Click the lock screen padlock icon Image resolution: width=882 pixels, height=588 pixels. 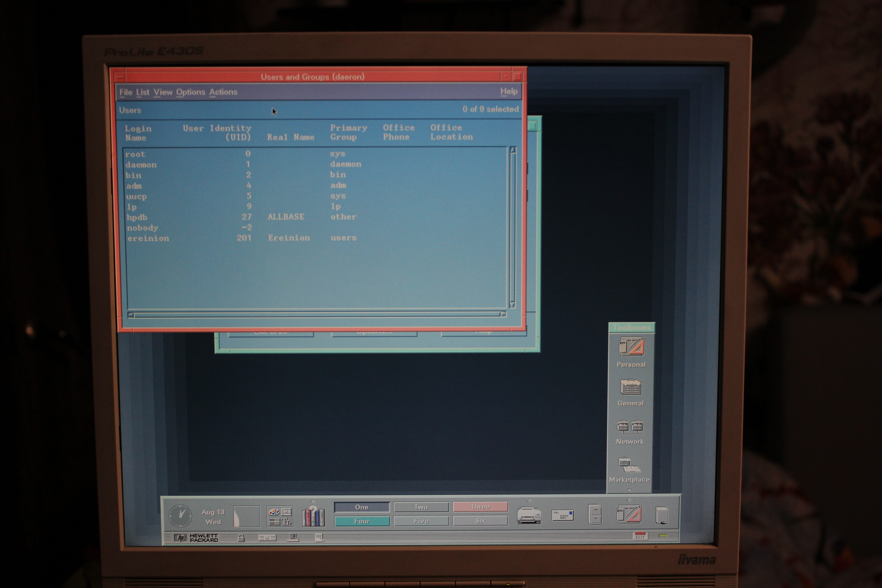[x=241, y=538]
